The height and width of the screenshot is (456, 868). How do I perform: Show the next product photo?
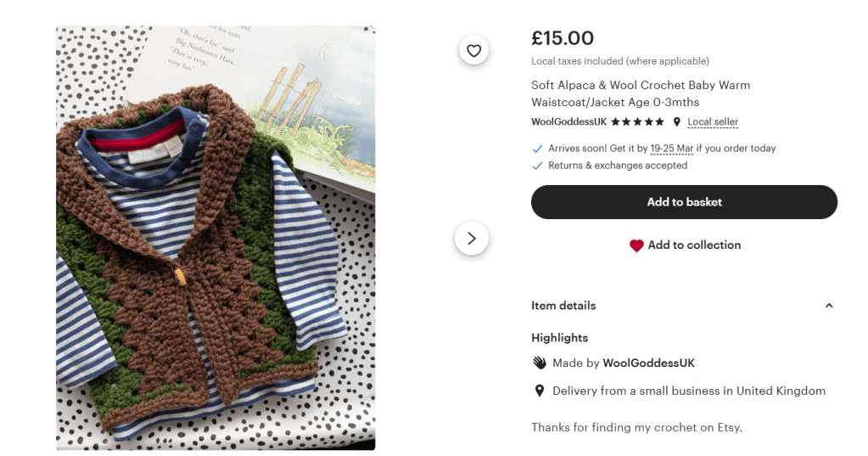(472, 239)
